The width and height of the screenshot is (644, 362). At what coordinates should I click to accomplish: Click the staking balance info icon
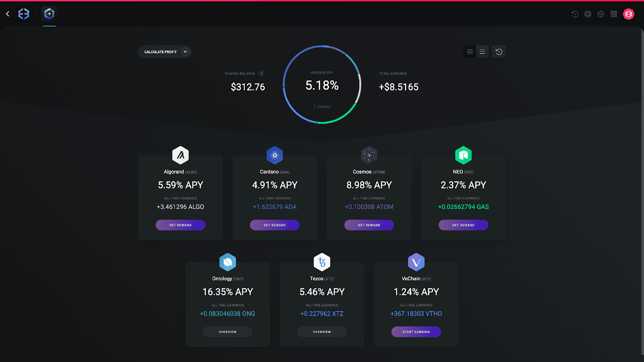tap(262, 74)
